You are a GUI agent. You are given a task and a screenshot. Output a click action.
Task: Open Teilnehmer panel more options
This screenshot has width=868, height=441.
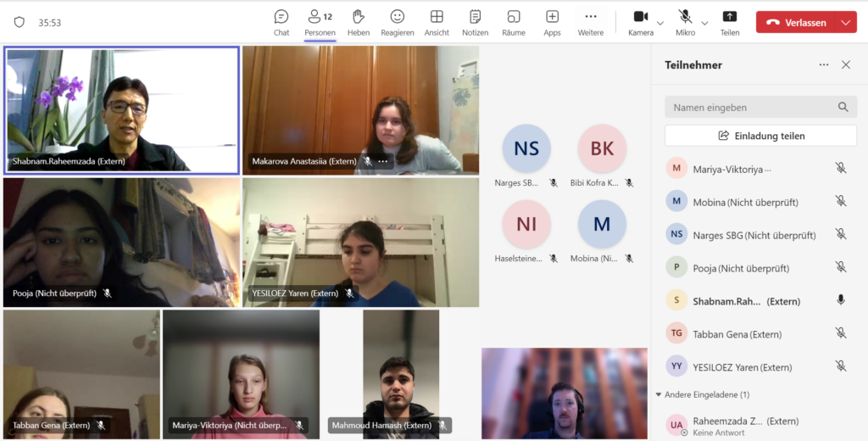tap(823, 64)
